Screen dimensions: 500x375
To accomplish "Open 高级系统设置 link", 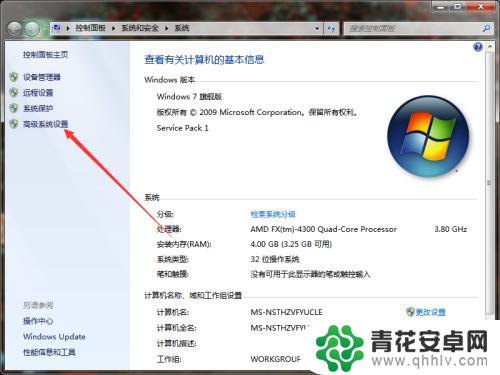I will (46, 124).
